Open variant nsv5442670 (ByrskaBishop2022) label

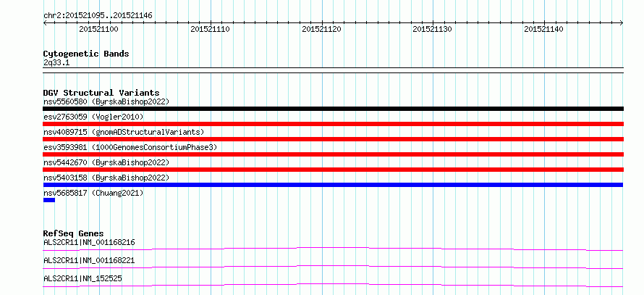pyautogui.click(x=106, y=162)
